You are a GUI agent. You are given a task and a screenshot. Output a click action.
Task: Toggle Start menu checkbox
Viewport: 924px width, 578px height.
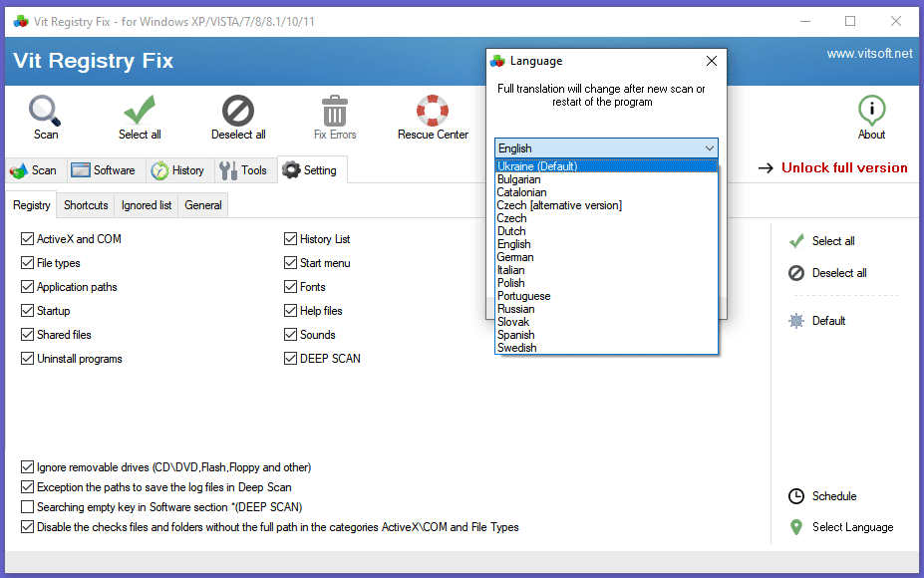pyautogui.click(x=290, y=263)
